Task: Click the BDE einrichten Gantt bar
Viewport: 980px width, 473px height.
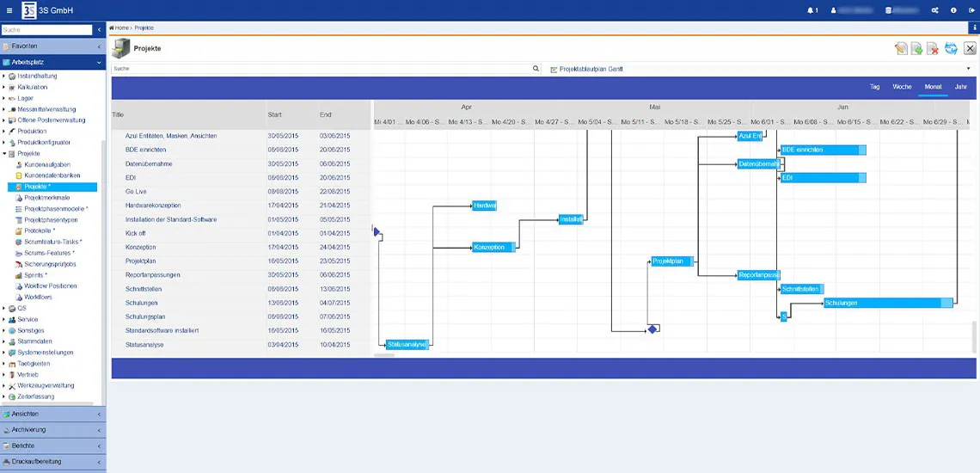Action: point(824,150)
